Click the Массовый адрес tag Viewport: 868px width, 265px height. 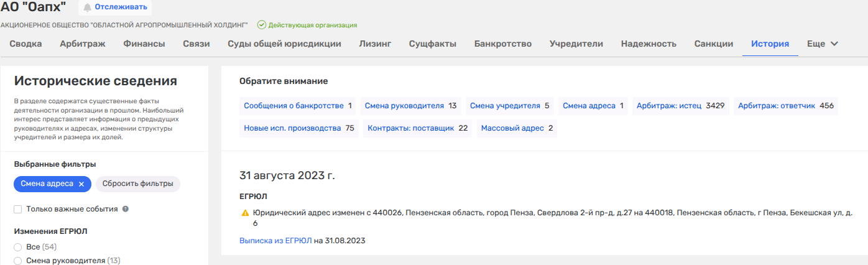tap(517, 128)
